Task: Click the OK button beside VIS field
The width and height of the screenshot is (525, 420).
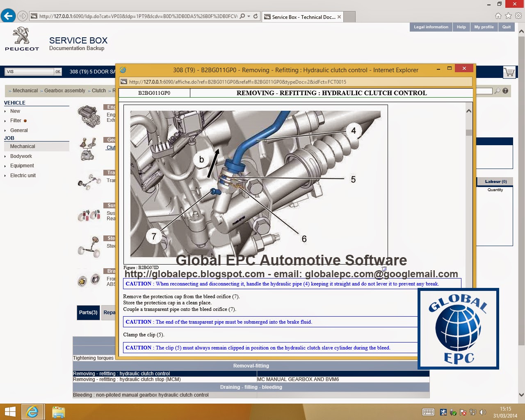Action: coord(57,71)
